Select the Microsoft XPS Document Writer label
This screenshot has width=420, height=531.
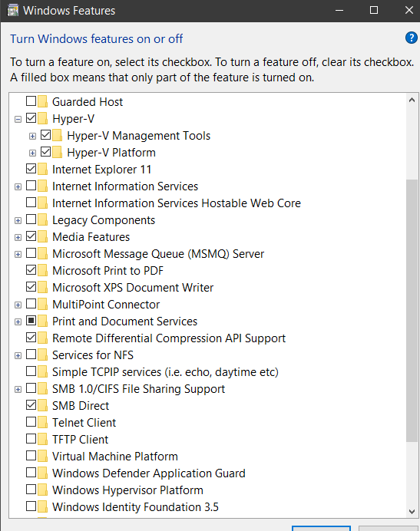133,288
